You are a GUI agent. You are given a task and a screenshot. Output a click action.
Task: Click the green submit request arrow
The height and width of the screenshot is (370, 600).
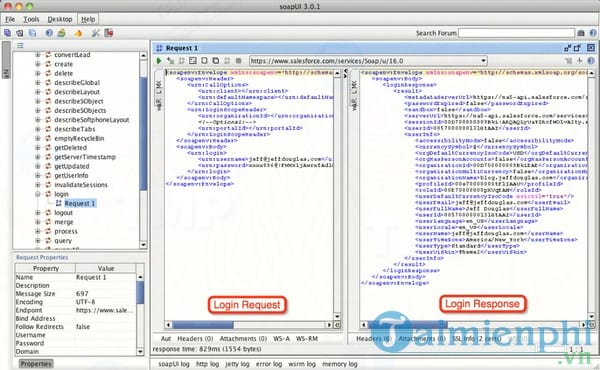159,60
